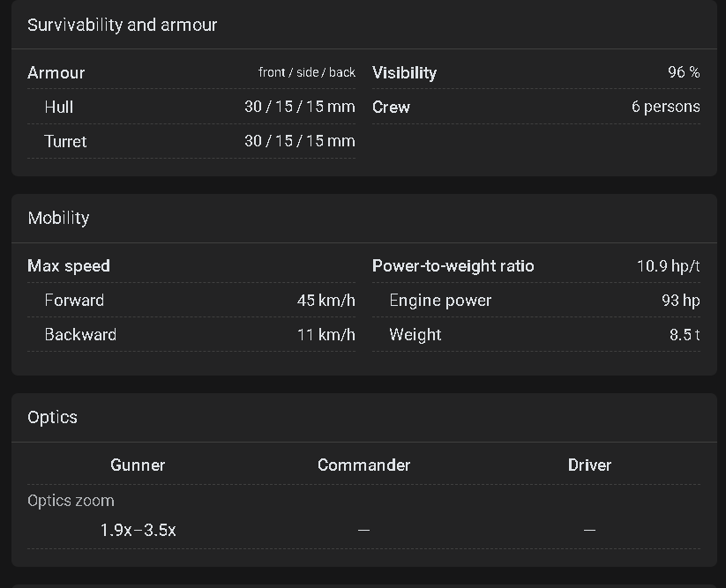726x588 pixels.
Task: Select the Commander optics column header
Action: pos(364,465)
